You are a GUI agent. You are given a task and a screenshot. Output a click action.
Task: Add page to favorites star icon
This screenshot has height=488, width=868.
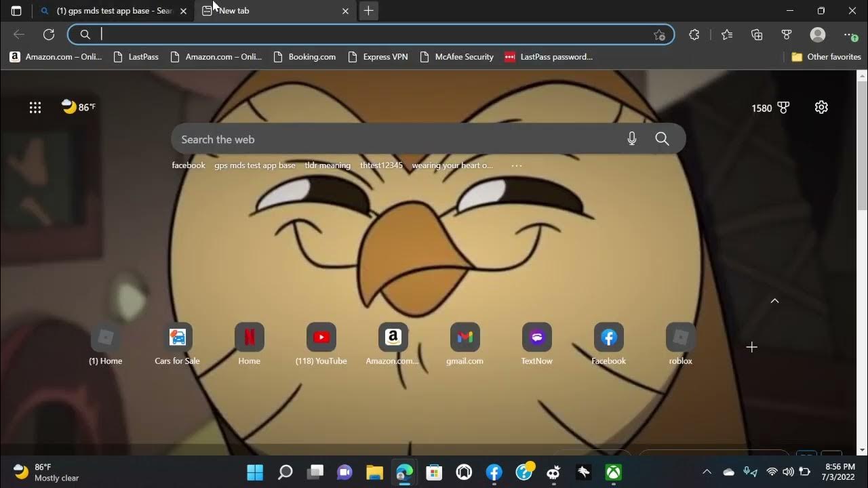[x=659, y=35]
